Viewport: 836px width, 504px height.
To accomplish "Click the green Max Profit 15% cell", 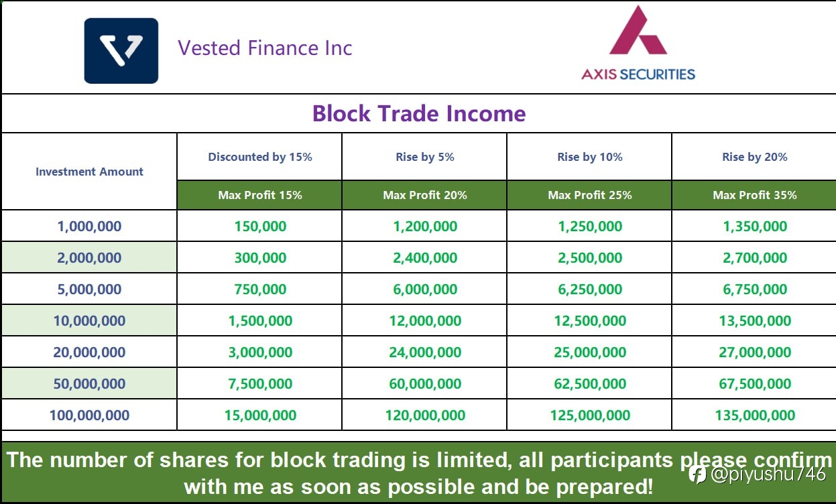I will (260, 195).
